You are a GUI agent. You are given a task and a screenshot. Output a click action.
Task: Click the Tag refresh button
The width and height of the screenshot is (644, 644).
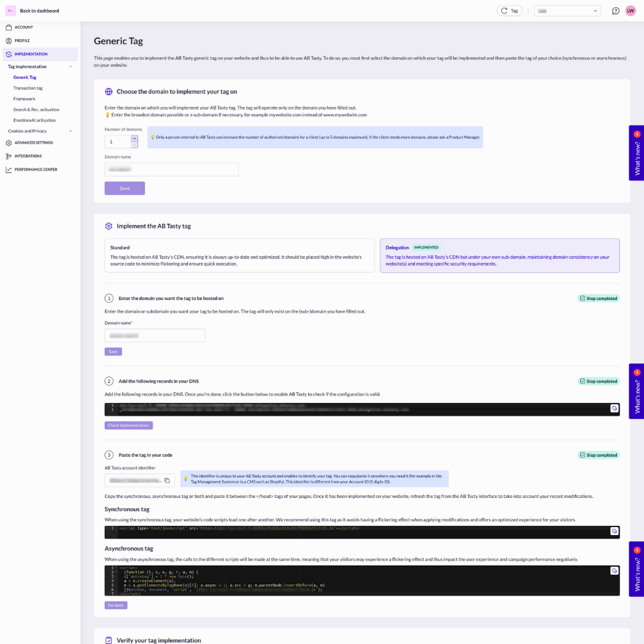[x=509, y=11]
